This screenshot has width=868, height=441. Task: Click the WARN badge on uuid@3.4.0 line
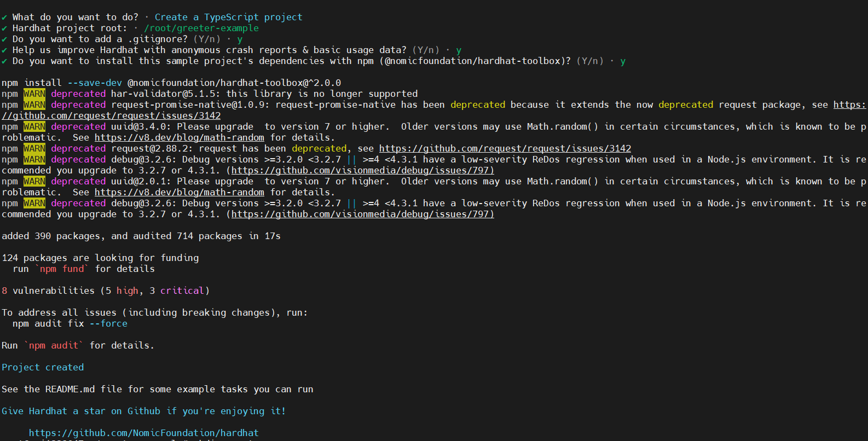(34, 126)
